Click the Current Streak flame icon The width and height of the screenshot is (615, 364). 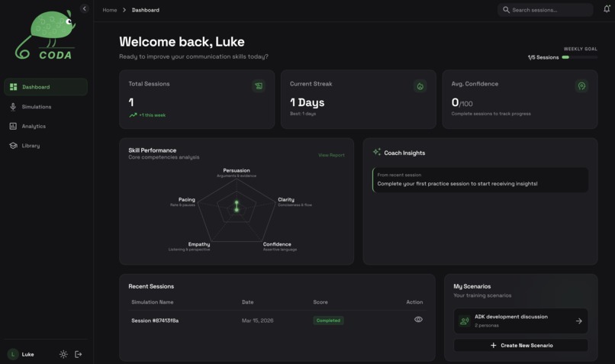click(420, 86)
